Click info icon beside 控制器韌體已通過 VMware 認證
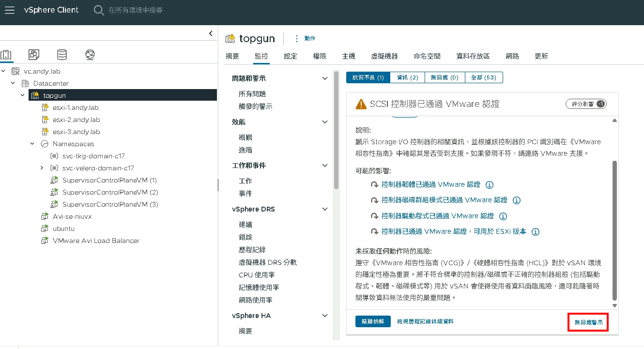644x349 pixels. coord(489,184)
